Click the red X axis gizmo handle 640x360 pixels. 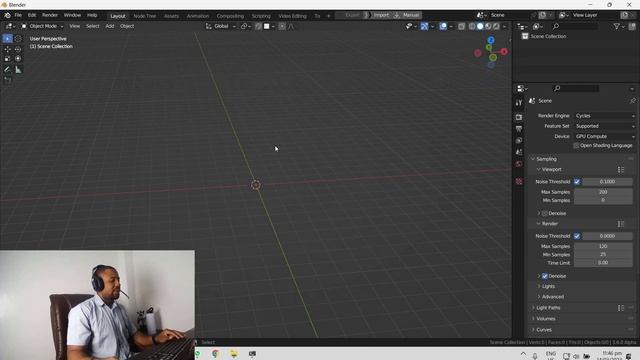pos(504,51)
